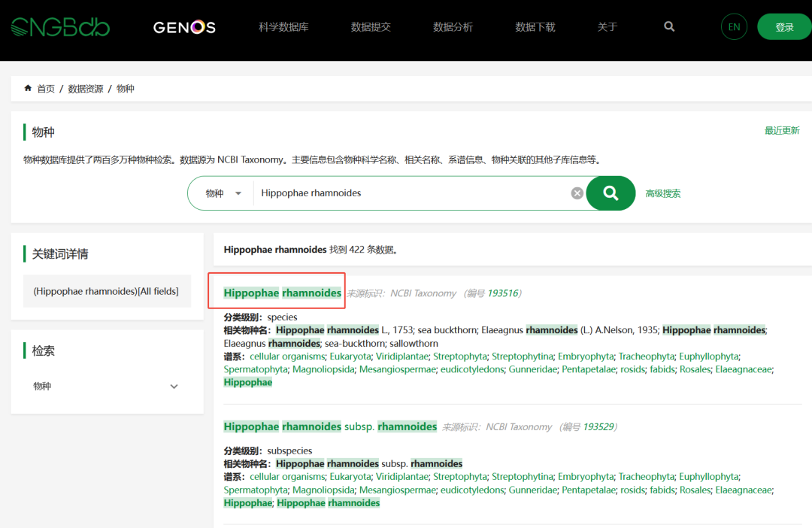Viewport: 812px width, 528px height.
Task: Go to 首页 in breadcrumb
Action: point(46,89)
